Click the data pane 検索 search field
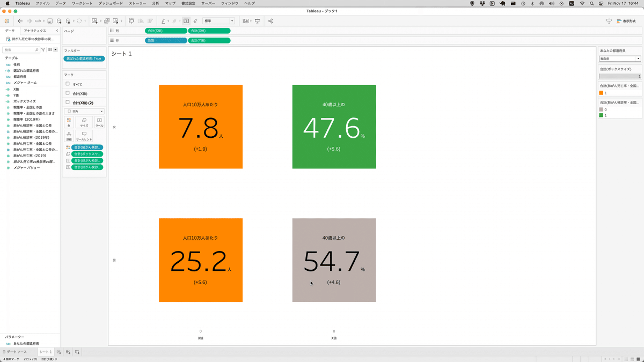Image resolution: width=644 pixels, height=362 pixels. pos(21,49)
